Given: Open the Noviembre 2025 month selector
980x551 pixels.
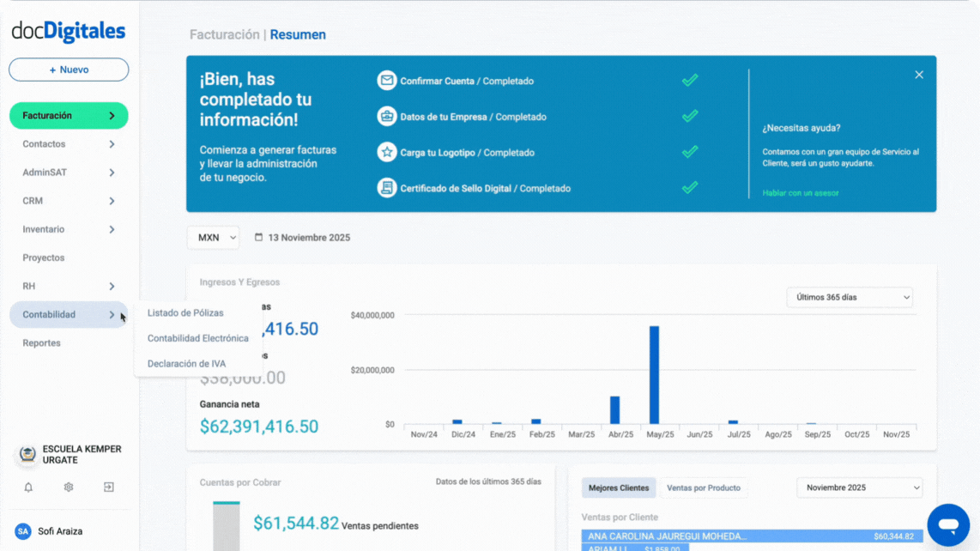Looking at the screenshot, I should tap(859, 487).
